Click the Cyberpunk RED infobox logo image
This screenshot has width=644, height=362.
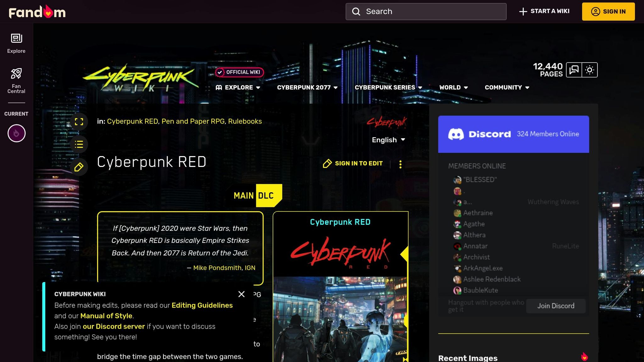[340, 253]
